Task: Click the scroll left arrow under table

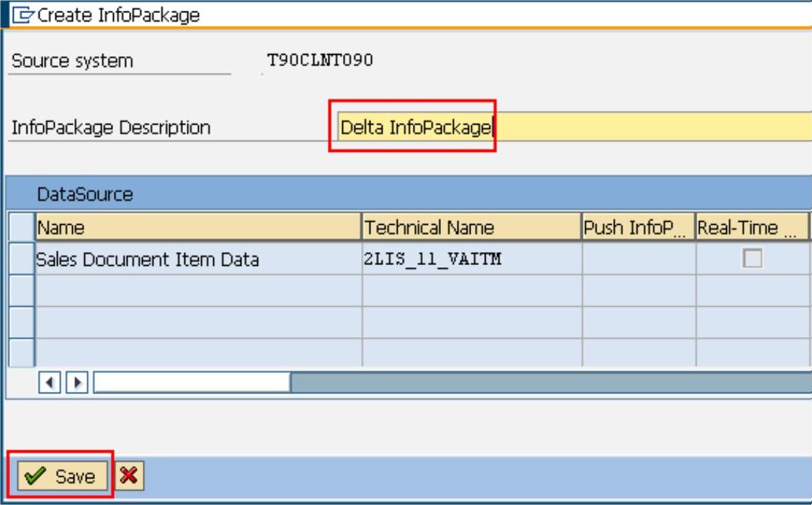Action: coord(50,382)
